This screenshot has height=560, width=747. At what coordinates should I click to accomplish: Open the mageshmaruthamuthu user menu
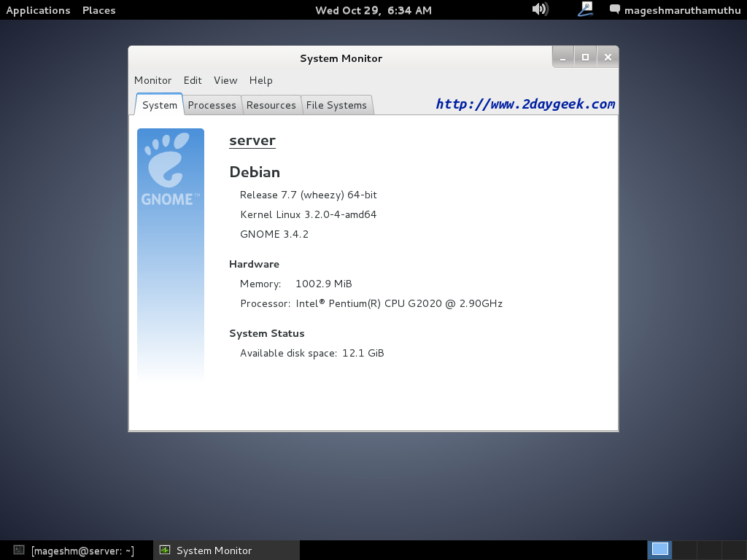(682, 10)
